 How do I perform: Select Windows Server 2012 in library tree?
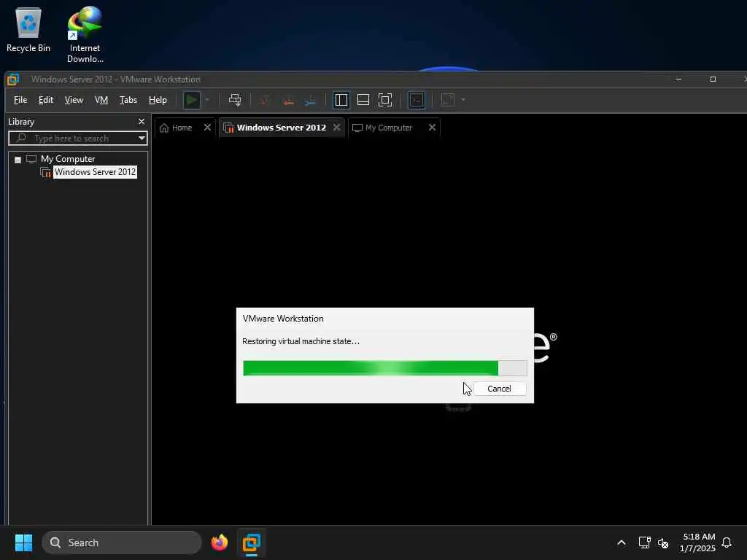pos(96,172)
